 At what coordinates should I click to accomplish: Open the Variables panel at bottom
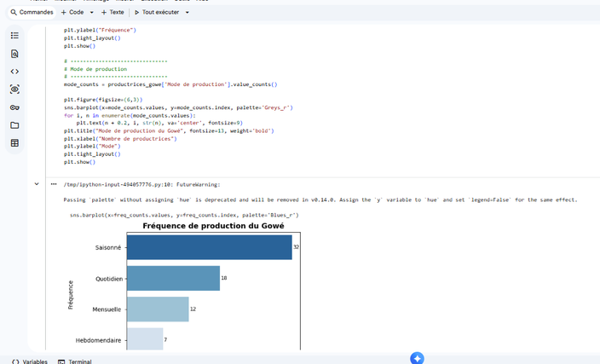[x=30, y=361]
